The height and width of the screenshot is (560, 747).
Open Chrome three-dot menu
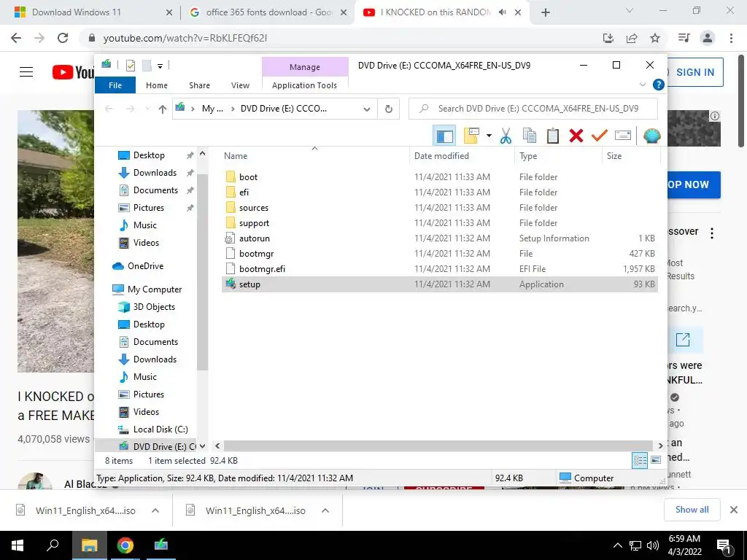pyautogui.click(x=731, y=38)
